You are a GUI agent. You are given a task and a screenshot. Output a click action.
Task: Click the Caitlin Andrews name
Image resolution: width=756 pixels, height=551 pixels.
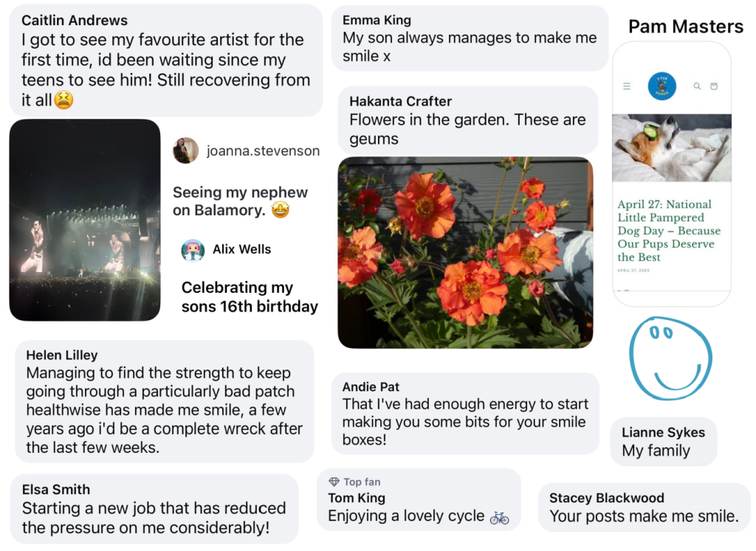75,21
